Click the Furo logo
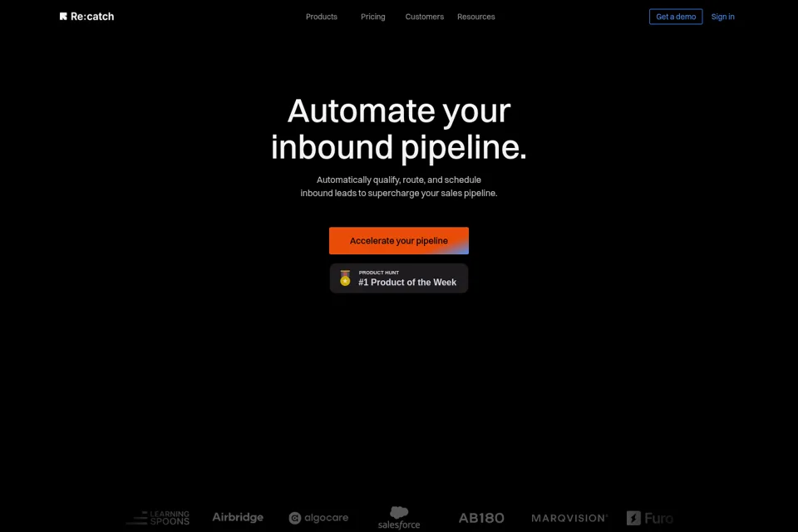The height and width of the screenshot is (532, 798). tap(650, 518)
